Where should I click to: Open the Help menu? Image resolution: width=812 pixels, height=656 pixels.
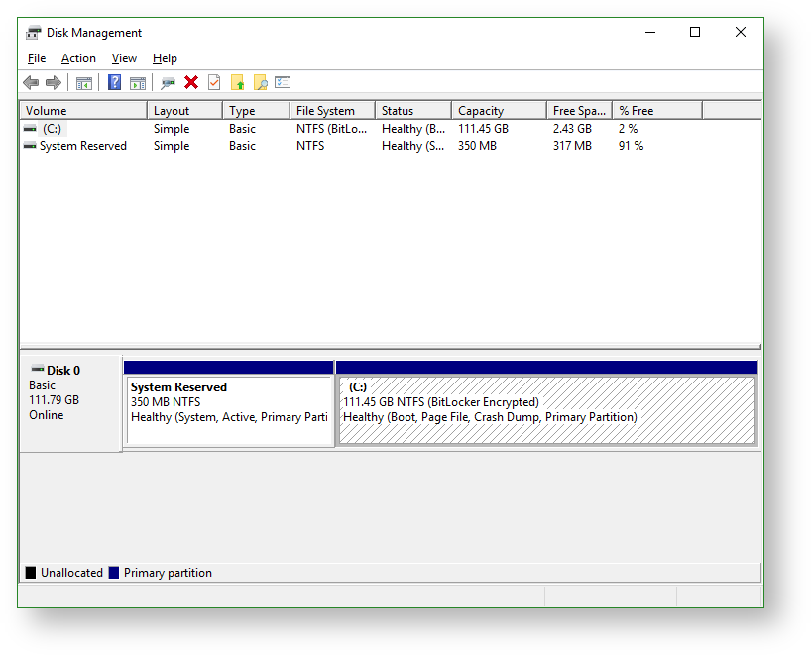point(165,58)
